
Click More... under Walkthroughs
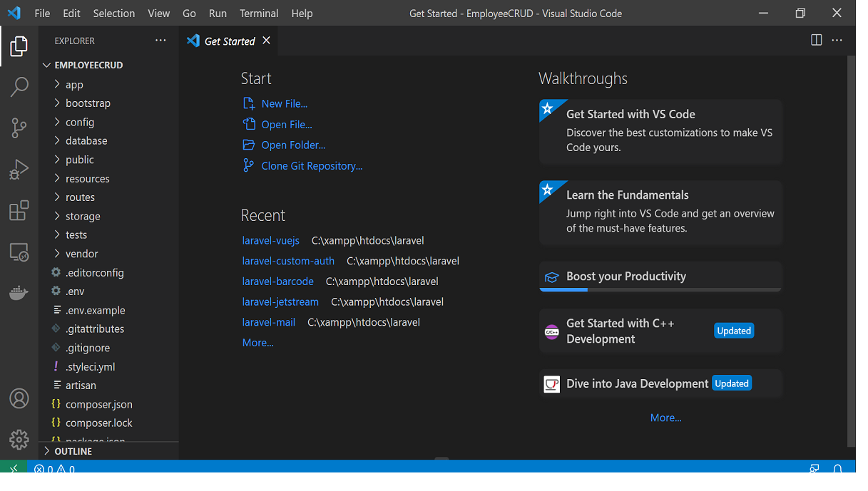click(666, 418)
